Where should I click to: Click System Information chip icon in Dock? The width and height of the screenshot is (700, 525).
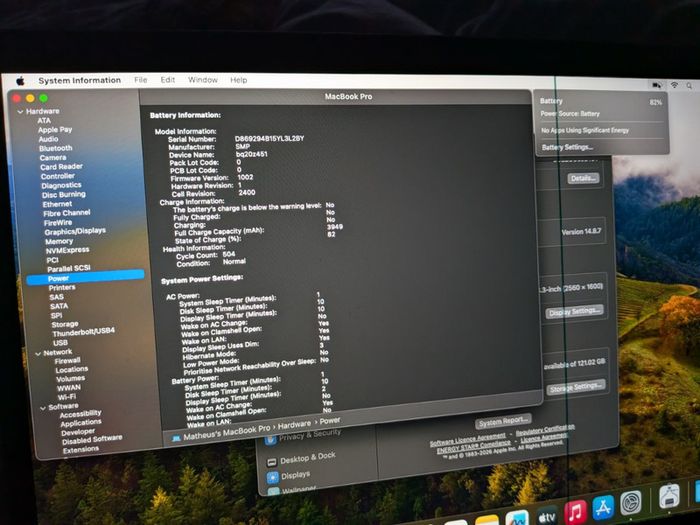669,496
